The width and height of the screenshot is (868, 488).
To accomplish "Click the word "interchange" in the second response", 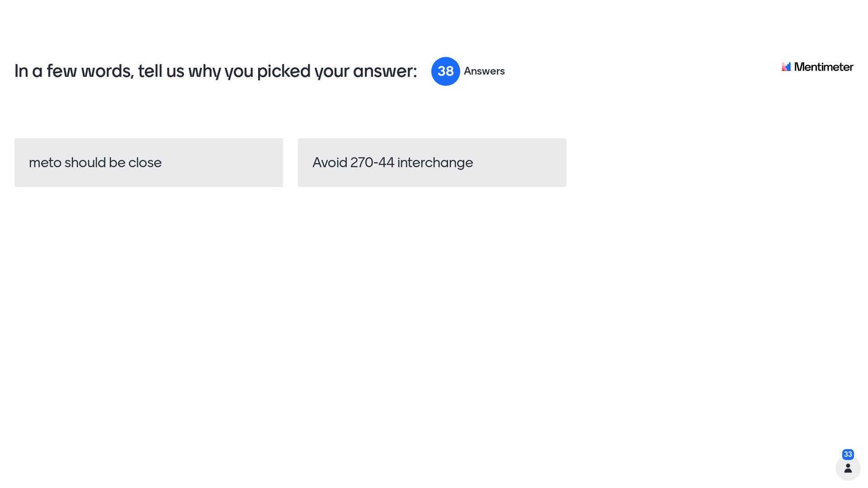I will click(x=435, y=163).
